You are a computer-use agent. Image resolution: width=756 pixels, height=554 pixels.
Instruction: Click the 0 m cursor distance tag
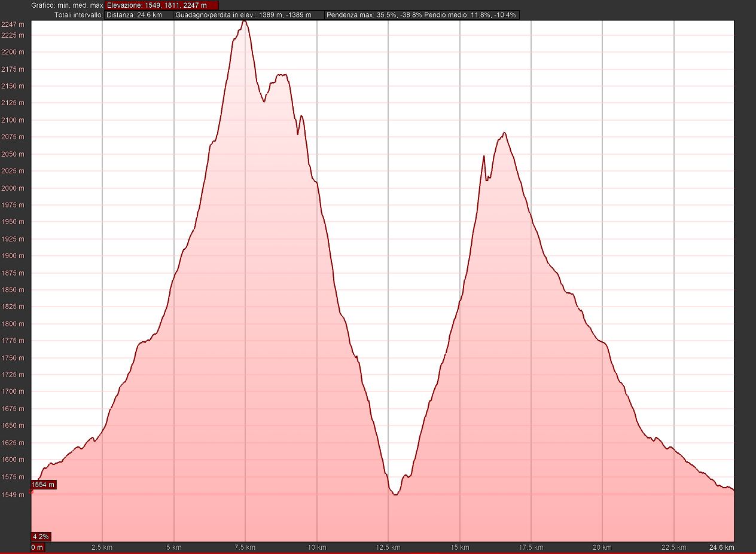point(37,547)
